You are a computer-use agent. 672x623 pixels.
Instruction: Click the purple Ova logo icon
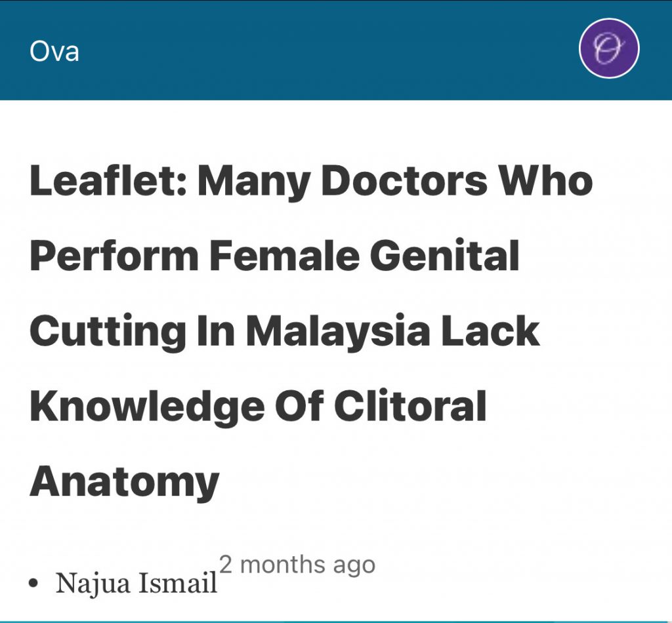click(x=609, y=49)
